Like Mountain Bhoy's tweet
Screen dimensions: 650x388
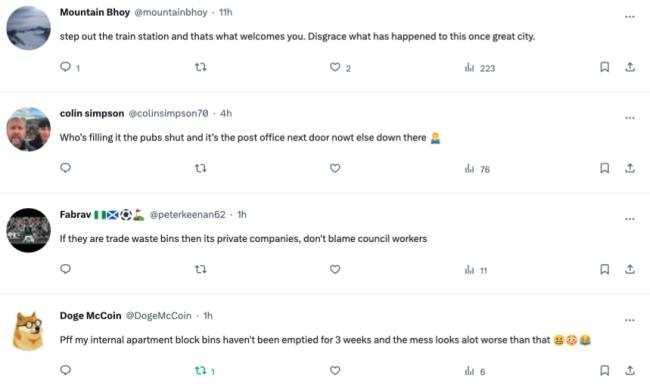[335, 67]
